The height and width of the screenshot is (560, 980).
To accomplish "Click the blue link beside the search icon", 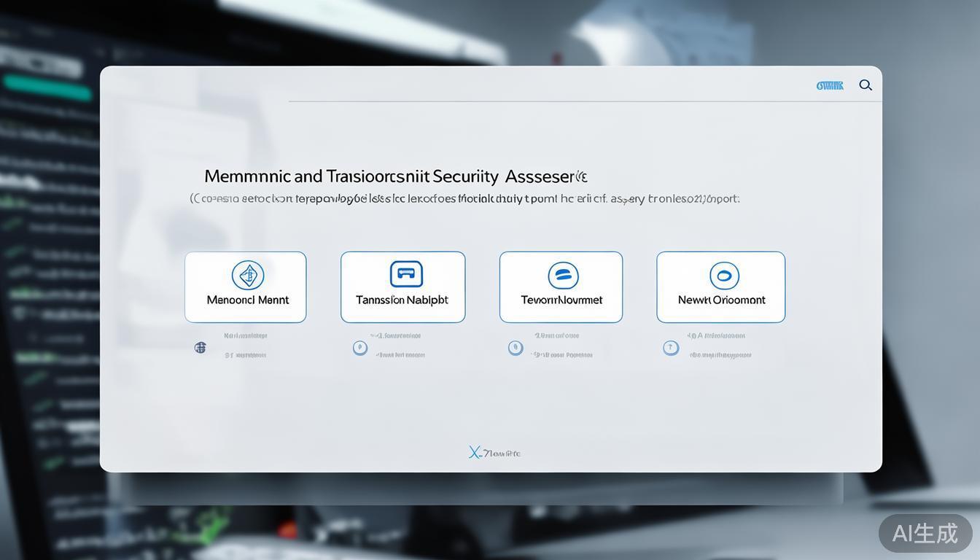I will click(830, 85).
